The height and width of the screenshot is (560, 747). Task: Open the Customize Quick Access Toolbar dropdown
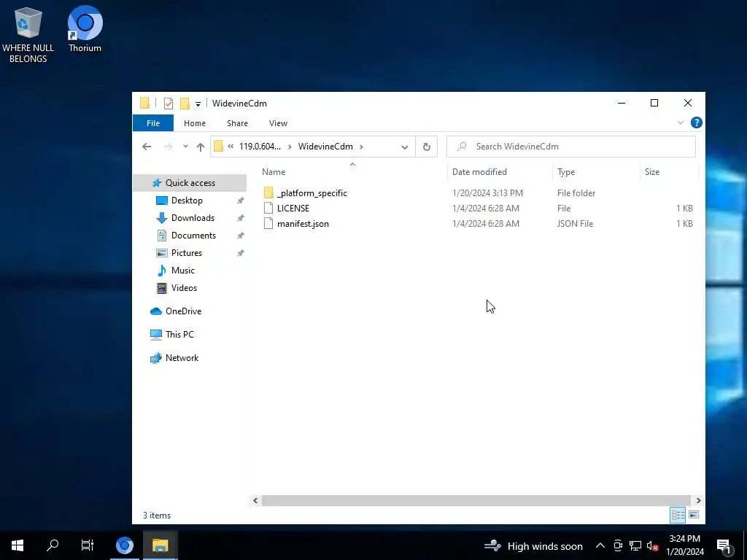(x=198, y=104)
